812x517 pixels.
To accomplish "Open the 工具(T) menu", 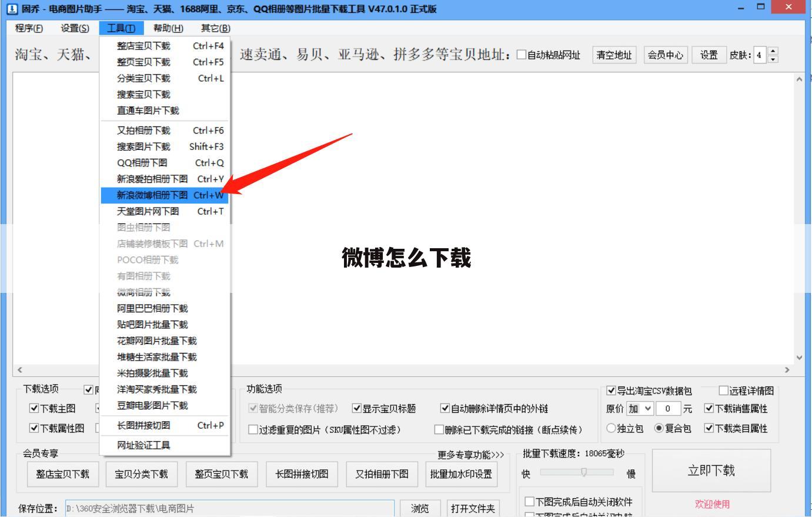I will [121, 28].
